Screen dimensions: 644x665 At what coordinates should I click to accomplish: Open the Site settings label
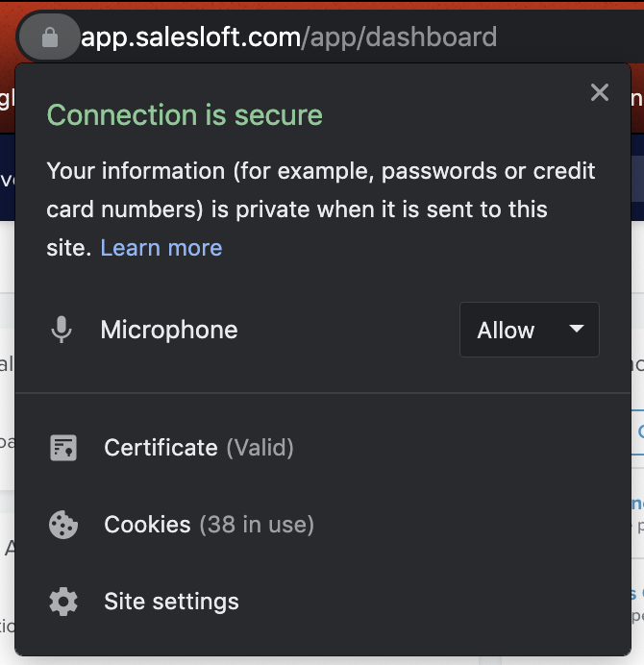171,603
